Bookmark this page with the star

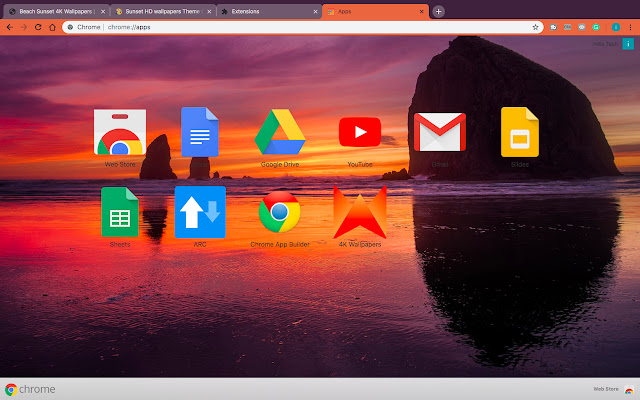click(536, 27)
